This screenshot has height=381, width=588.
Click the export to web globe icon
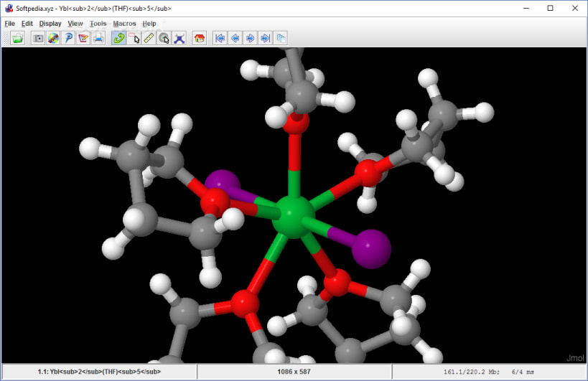pyautogui.click(x=53, y=38)
